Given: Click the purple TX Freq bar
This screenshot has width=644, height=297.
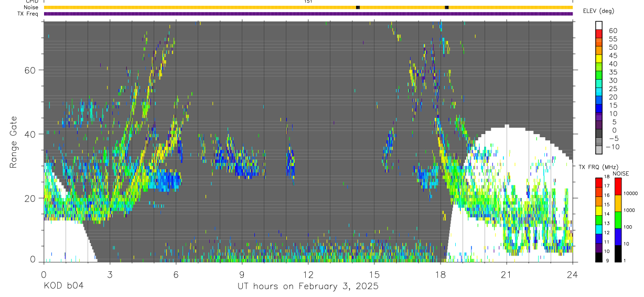Looking at the screenshot, I should click(x=308, y=14).
